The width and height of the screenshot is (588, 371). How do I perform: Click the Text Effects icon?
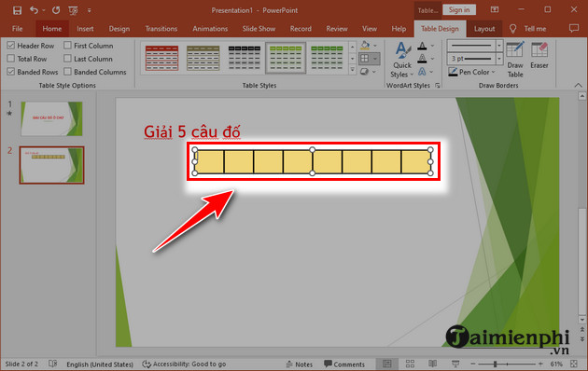[x=422, y=72]
